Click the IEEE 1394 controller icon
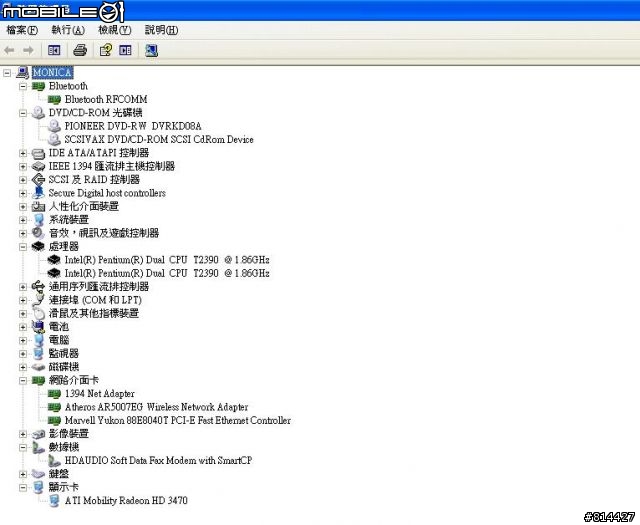This screenshot has width=640, height=525. coord(38,167)
